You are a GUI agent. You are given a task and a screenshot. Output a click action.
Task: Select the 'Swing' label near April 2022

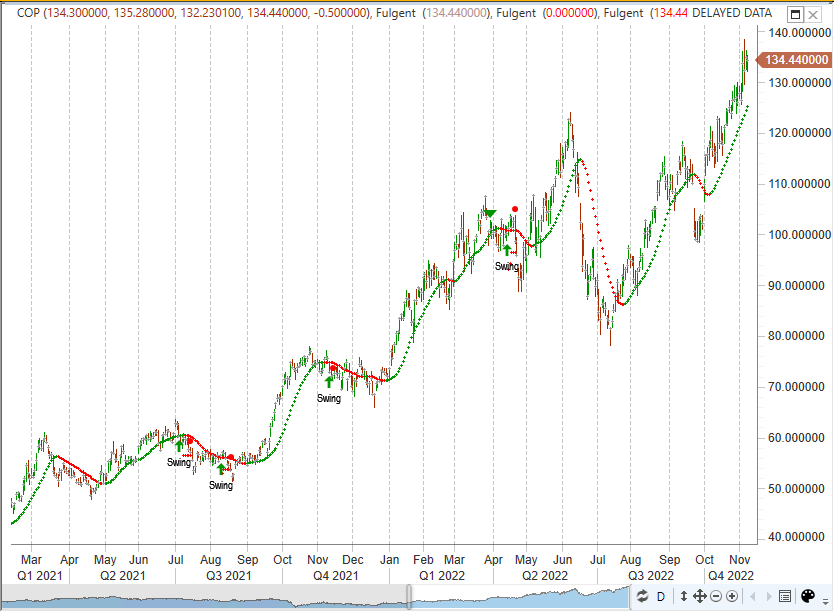pos(506,266)
